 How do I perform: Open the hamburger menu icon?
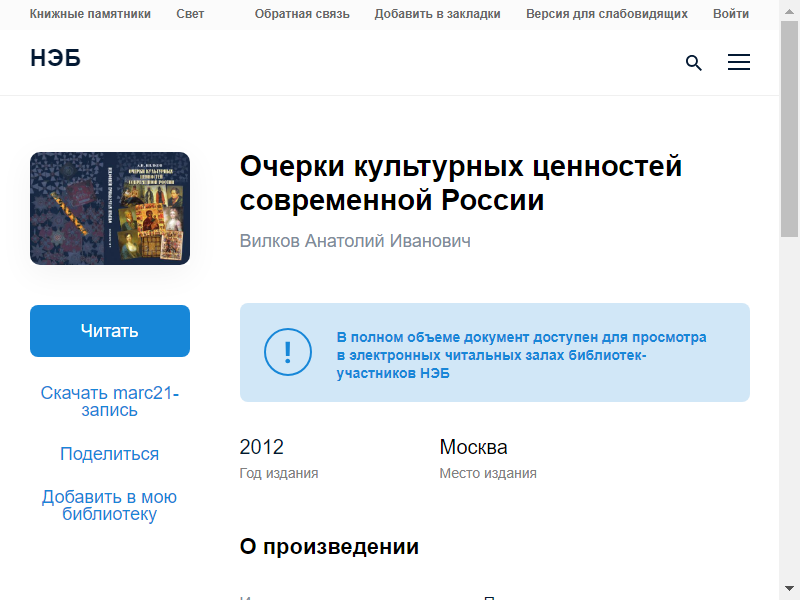[738, 63]
